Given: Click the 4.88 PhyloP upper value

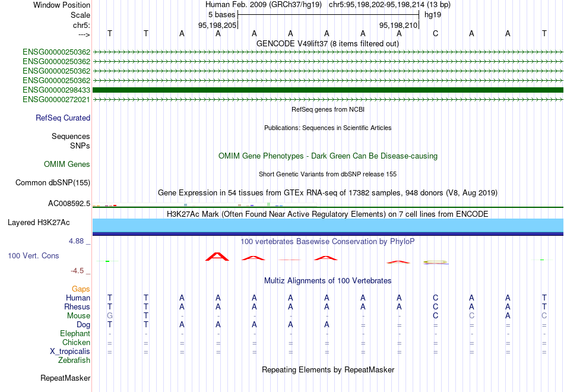Looking at the screenshot, I should [x=76, y=241].
